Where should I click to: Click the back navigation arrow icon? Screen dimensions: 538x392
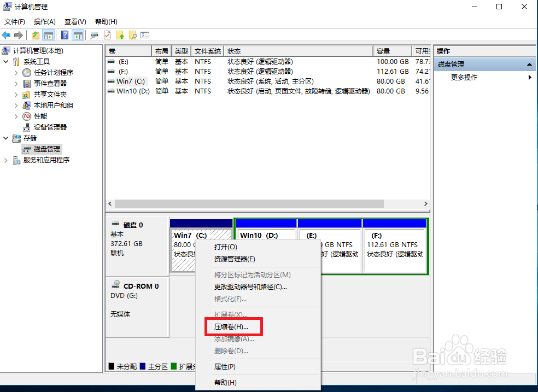(x=6, y=34)
